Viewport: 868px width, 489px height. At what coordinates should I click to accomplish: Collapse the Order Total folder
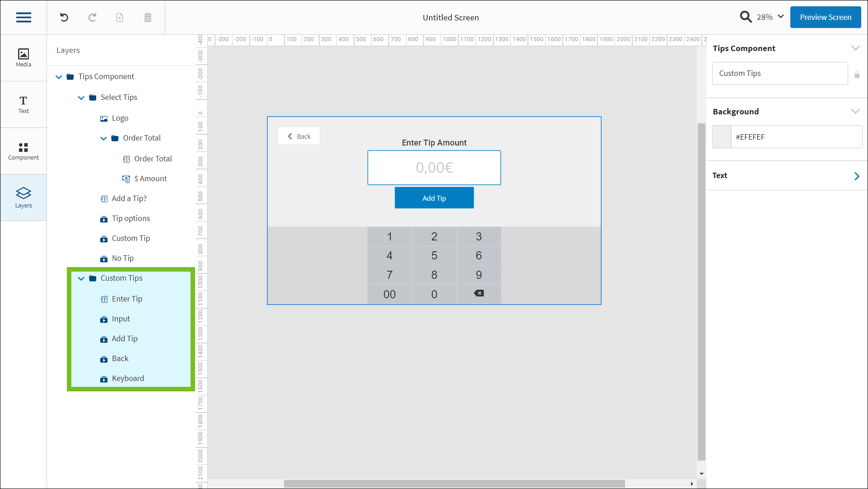pos(103,138)
